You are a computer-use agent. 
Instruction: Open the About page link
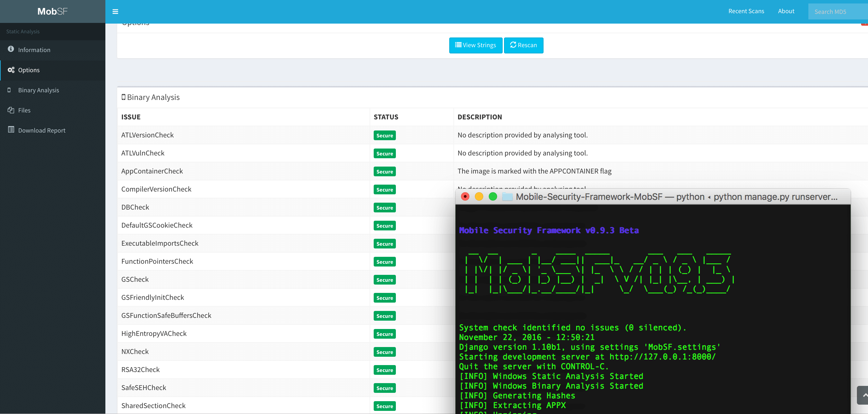[786, 11]
